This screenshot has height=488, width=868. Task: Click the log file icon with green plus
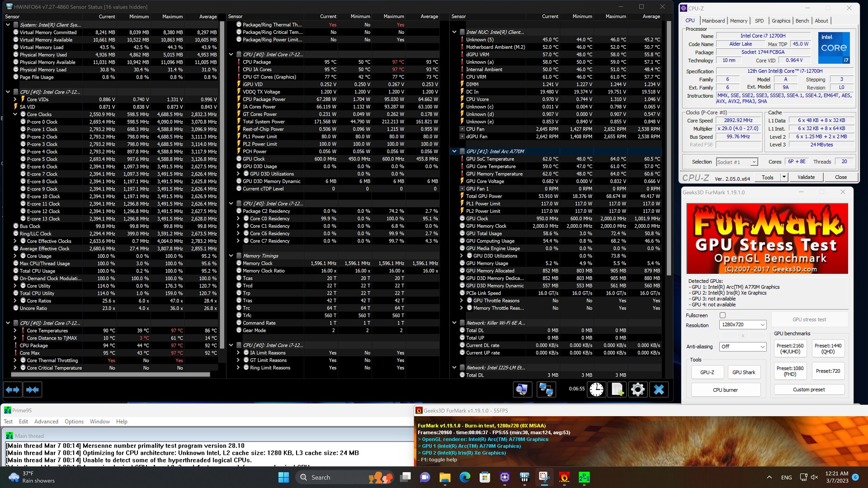click(618, 389)
